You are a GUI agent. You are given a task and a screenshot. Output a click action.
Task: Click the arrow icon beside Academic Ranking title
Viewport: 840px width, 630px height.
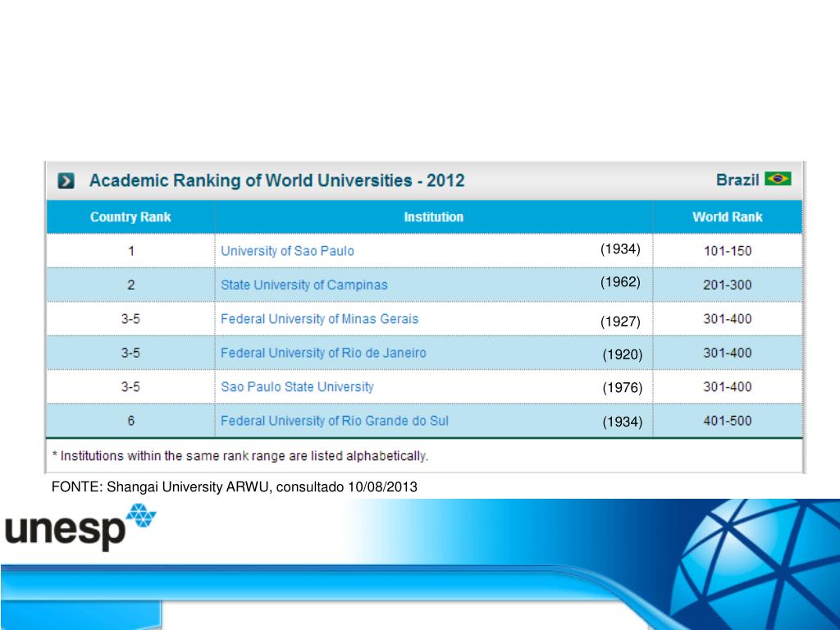66,180
